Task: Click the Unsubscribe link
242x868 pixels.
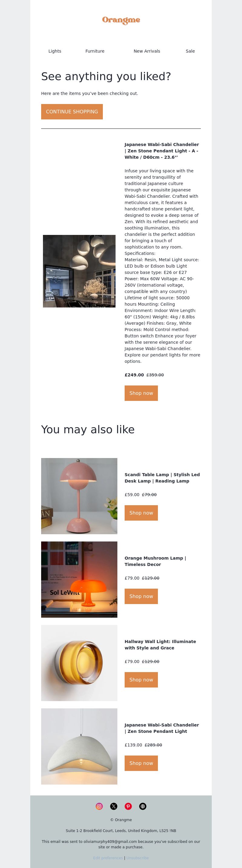Action: (138, 858)
